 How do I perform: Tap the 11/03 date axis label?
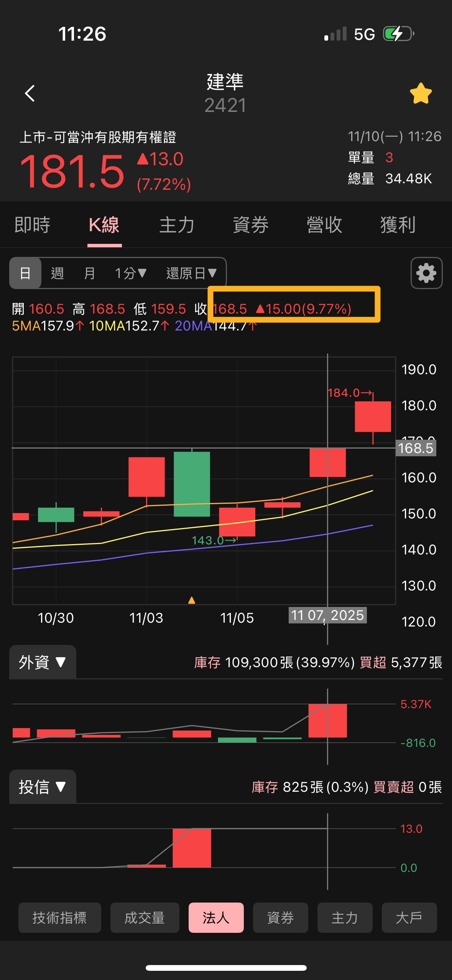pos(146,618)
